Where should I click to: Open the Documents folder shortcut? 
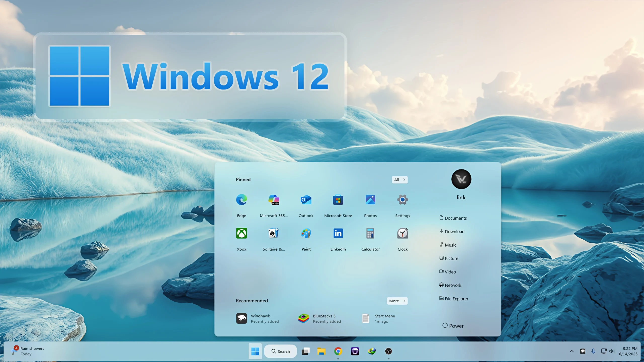[453, 218]
